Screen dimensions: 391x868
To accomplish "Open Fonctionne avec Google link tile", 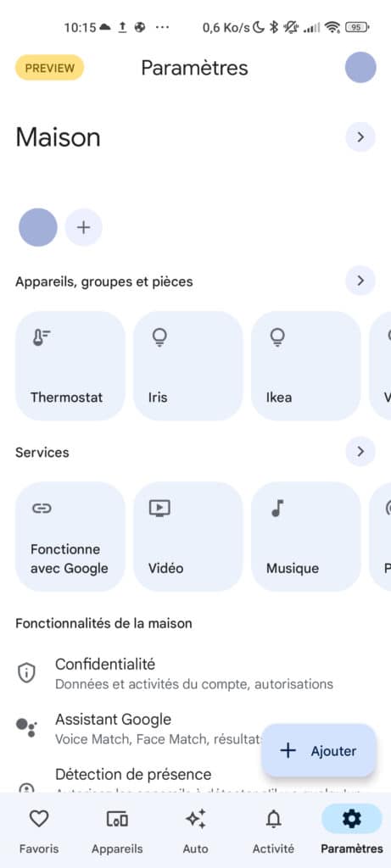I will 70,537.
